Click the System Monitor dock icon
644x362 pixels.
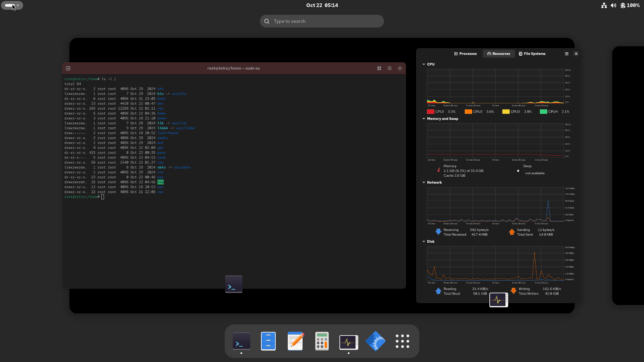[348, 342]
